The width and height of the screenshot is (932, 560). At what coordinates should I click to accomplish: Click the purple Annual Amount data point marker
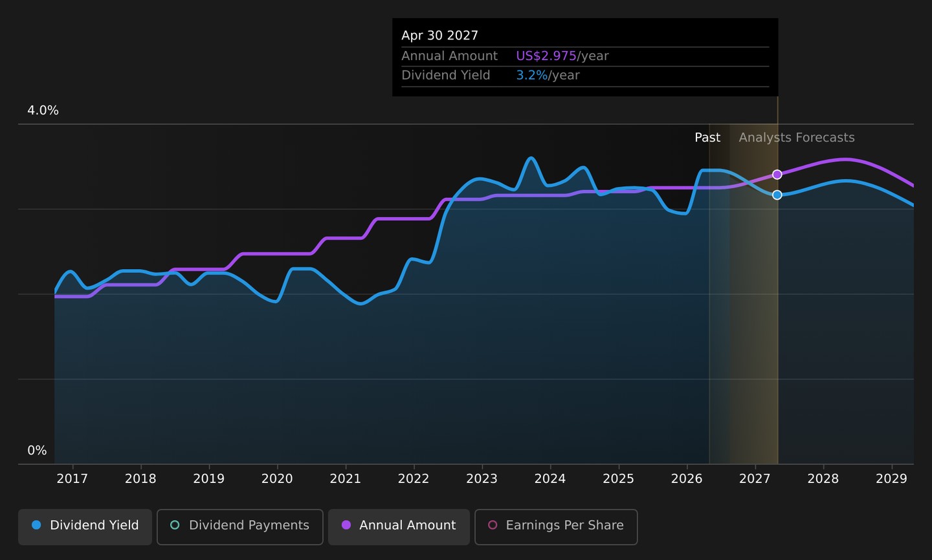[x=777, y=175]
